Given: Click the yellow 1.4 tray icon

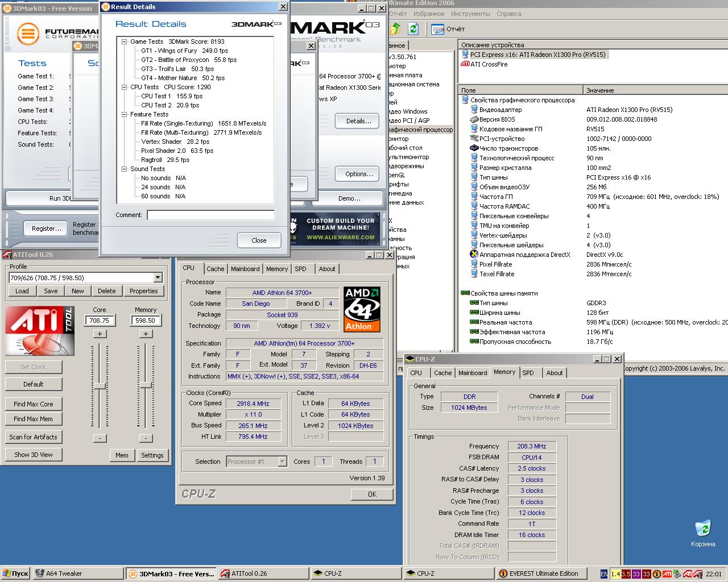Looking at the screenshot, I should (x=615, y=574).
